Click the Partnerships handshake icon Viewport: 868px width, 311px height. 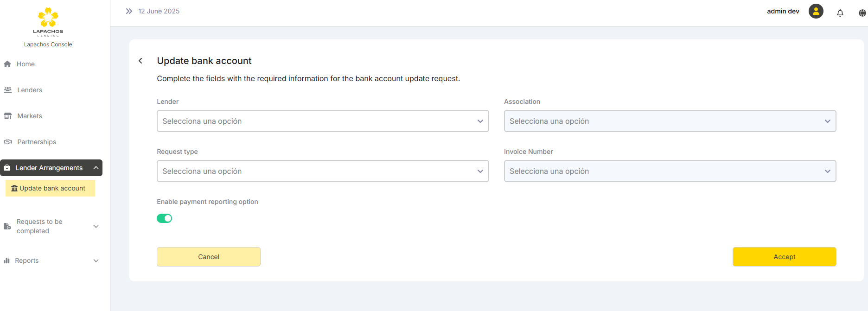tap(8, 142)
